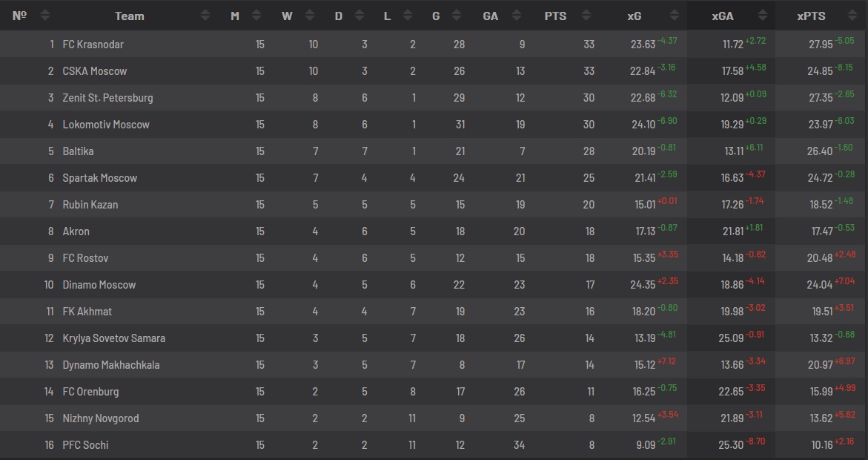868x460 pixels.
Task: Sort table by matches played (M) arrows
Action: click(x=256, y=16)
